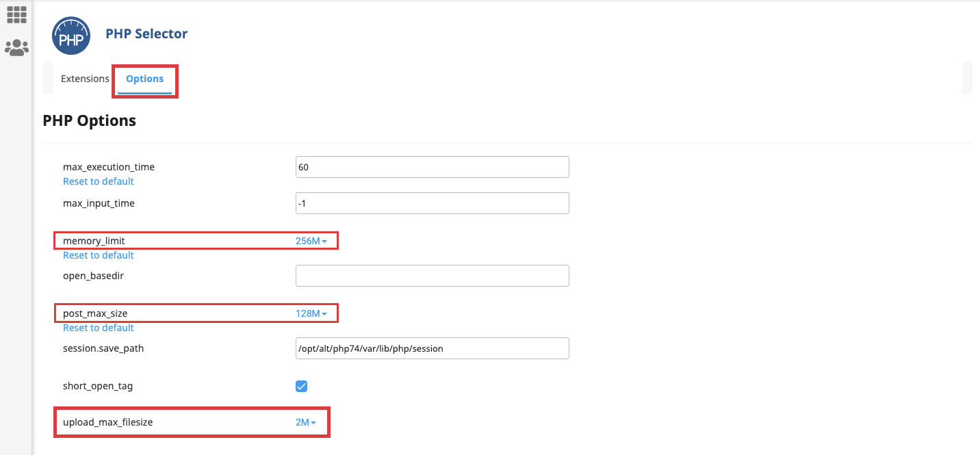Screen dimensions: 980x455
Task: Reset post_max_size to default
Action: [x=98, y=328]
